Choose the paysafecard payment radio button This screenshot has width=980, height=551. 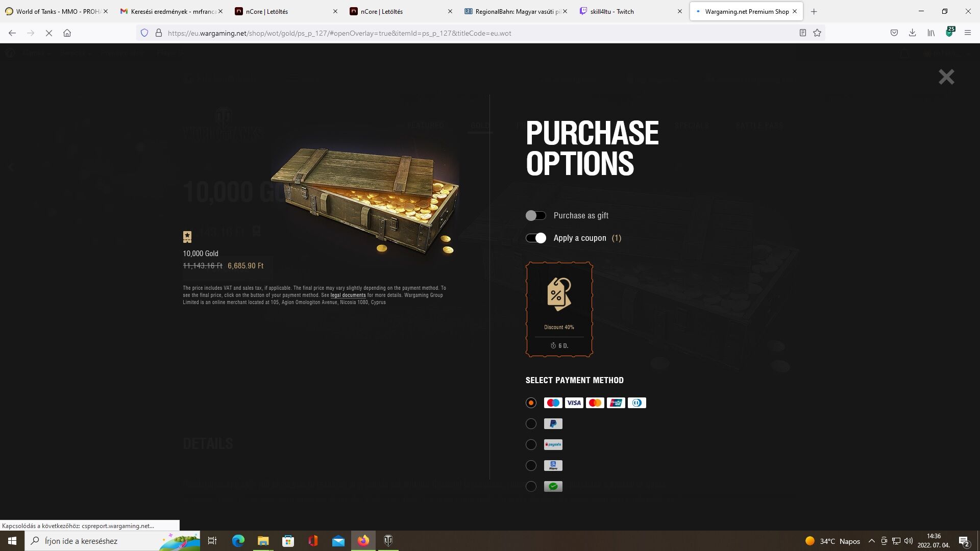[x=531, y=445]
